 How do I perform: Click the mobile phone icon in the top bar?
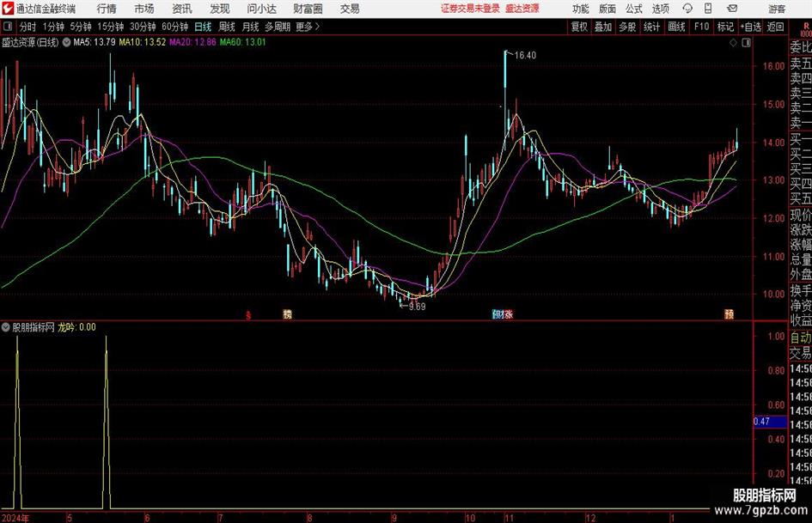pyautogui.click(x=708, y=9)
